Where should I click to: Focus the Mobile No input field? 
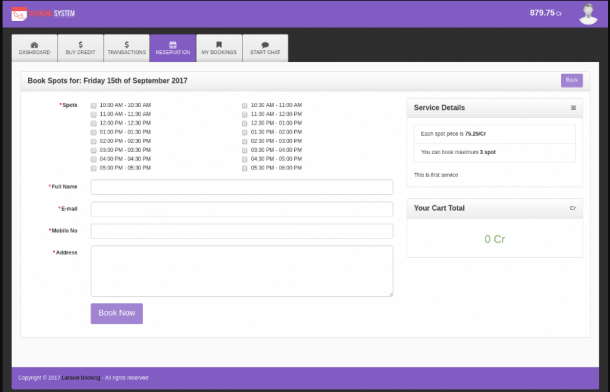[242, 231]
